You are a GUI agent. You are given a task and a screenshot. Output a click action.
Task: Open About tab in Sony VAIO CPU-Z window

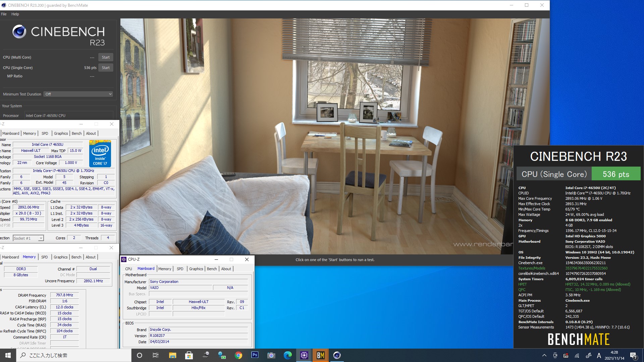click(226, 269)
